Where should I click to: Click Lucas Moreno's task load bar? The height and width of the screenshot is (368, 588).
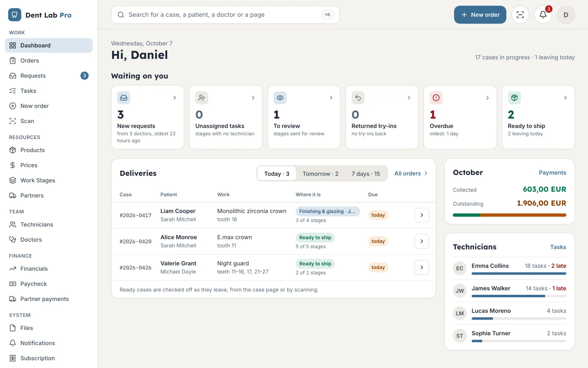pyautogui.click(x=519, y=318)
